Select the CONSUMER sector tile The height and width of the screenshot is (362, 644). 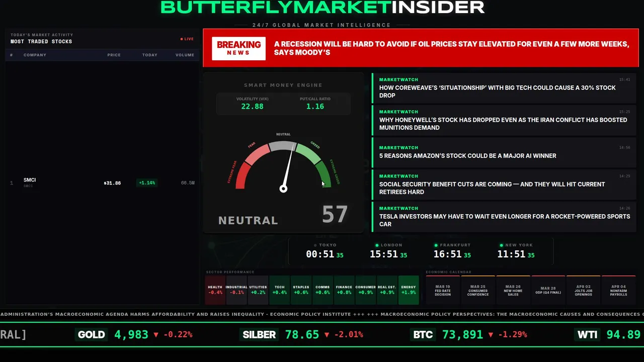365,290
